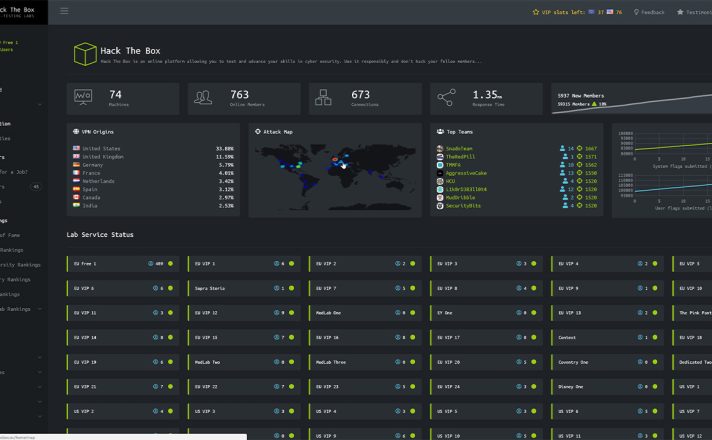Select the Context lab row

click(x=608, y=338)
